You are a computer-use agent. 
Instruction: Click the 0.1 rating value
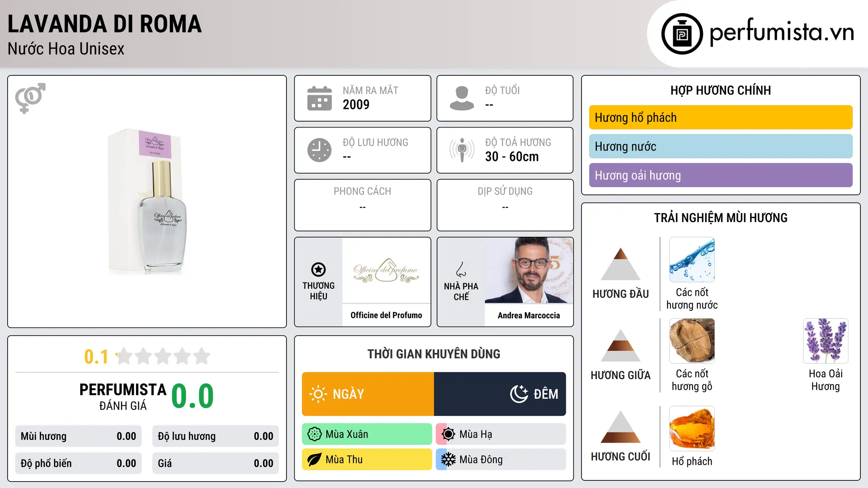click(96, 357)
